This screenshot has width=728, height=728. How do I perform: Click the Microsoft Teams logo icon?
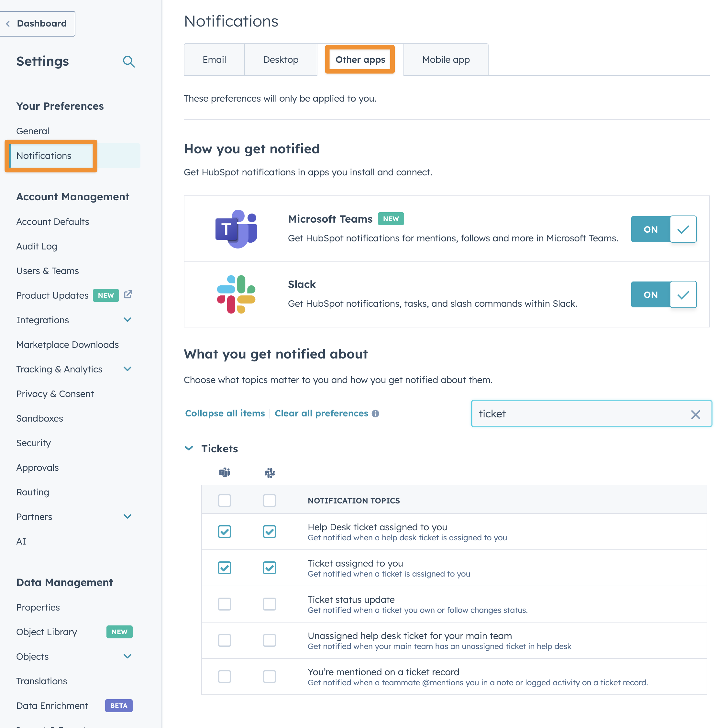coord(236,229)
